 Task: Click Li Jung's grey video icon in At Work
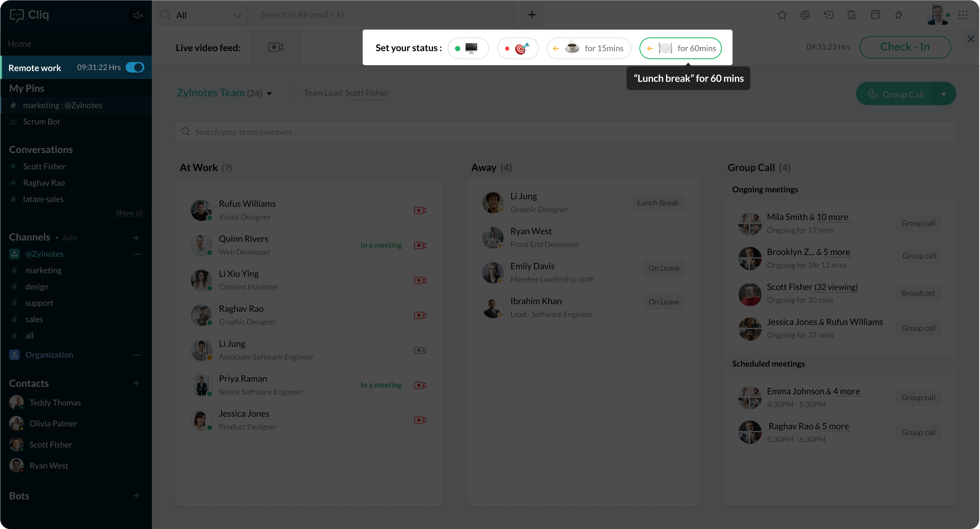click(x=420, y=350)
